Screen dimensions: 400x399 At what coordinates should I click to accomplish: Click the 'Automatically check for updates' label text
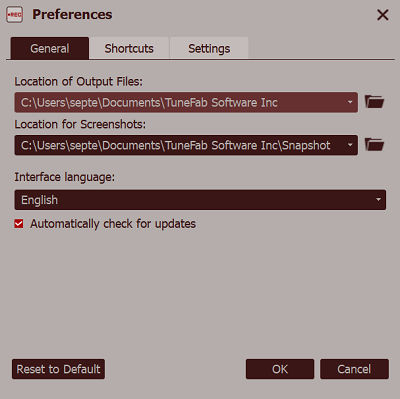point(113,224)
